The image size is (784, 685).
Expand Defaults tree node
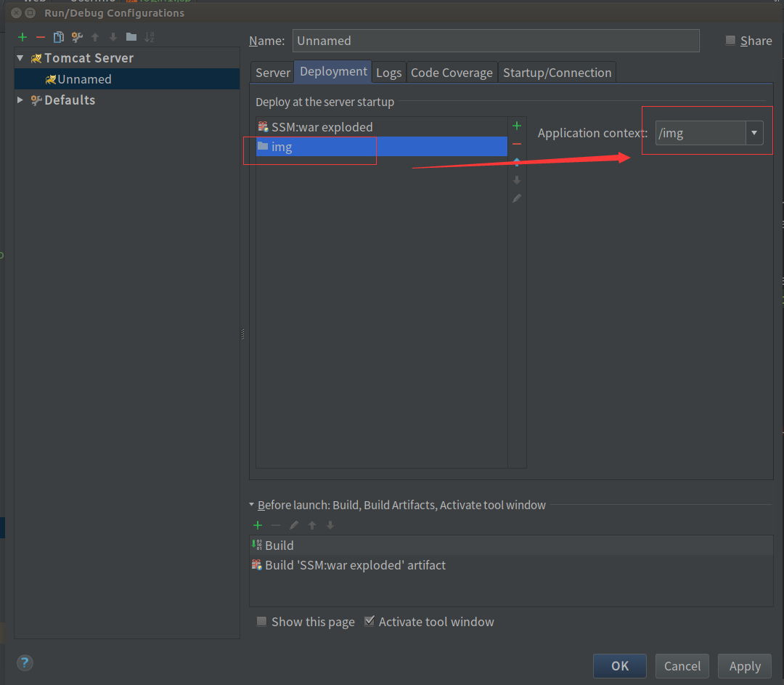coord(20,100)
